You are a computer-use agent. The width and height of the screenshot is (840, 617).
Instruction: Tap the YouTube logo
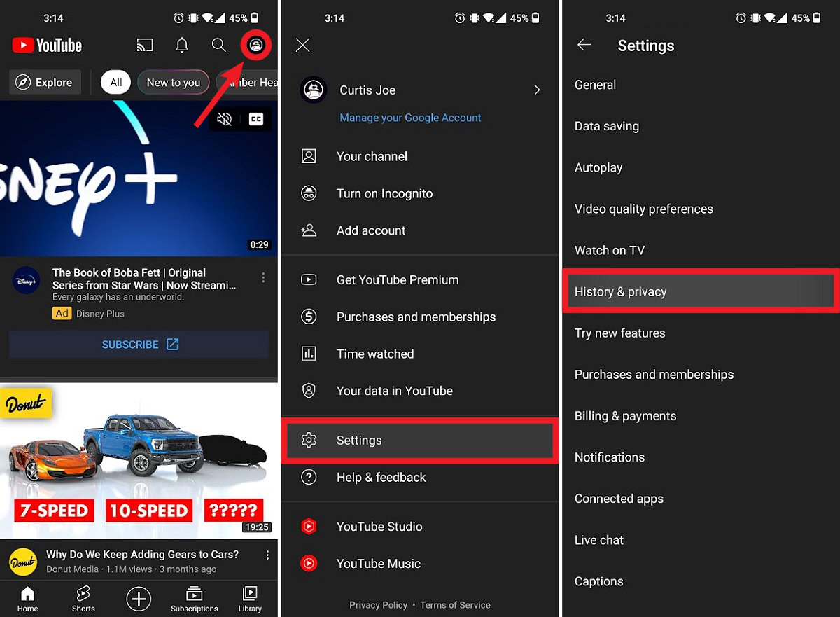point(47,46)
